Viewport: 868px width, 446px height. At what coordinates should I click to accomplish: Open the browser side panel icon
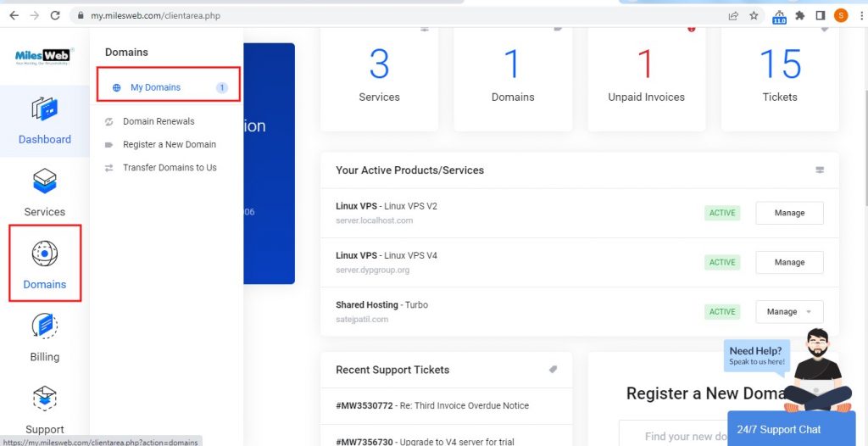pyautogui.click(x=821, y=15)
